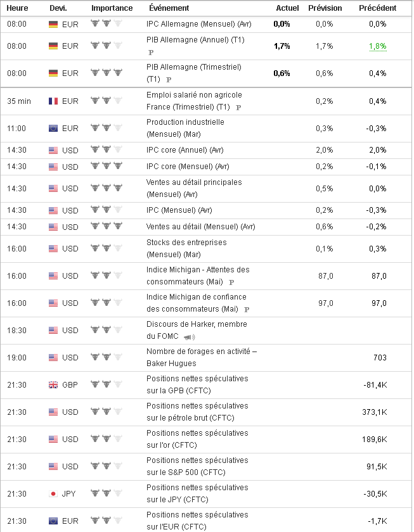The width and height of the screenshot is (414, 532).
Task: Click the French flag icon in the EUR row
Action: point(53,101)
